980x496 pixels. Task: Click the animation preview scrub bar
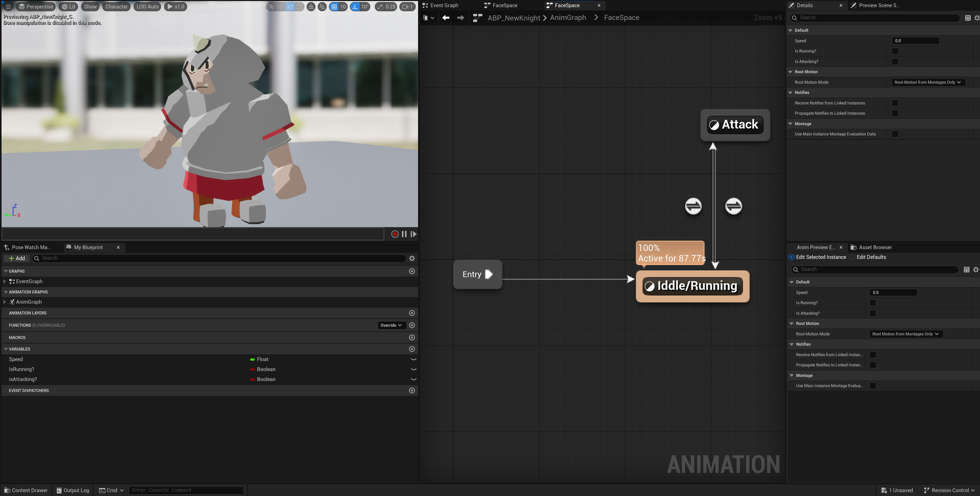tap(193, 234)
